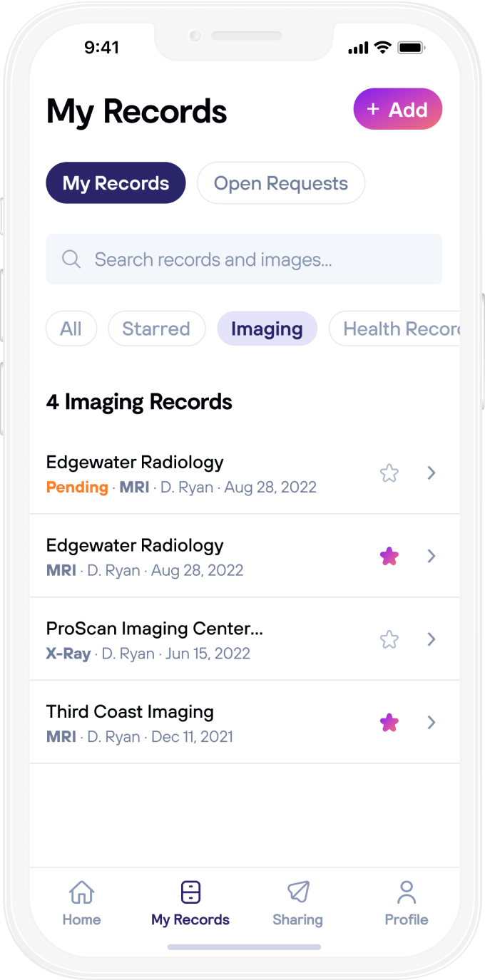This screenshot has width=485, height=980.
Task: Click the magnifying glass search icon
Action: click(x=71, y=259)
